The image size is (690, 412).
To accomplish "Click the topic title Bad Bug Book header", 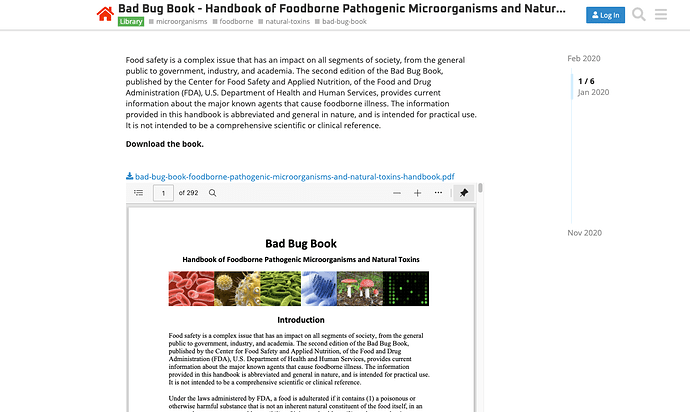I will [341, 8].
